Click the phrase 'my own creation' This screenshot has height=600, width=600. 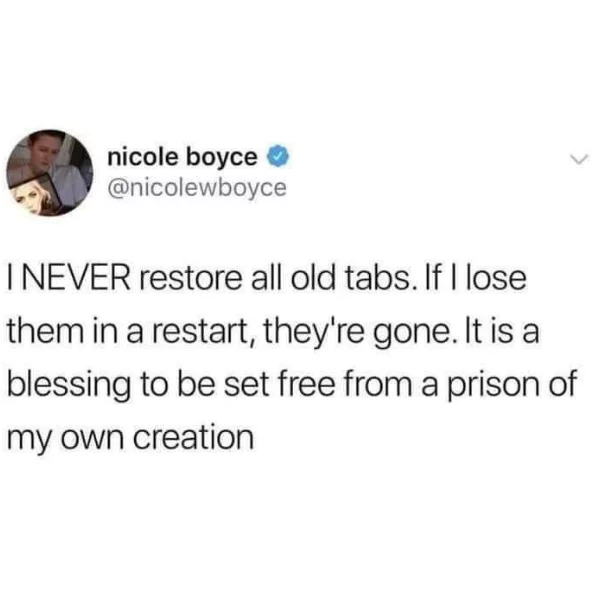pos(130,439)
